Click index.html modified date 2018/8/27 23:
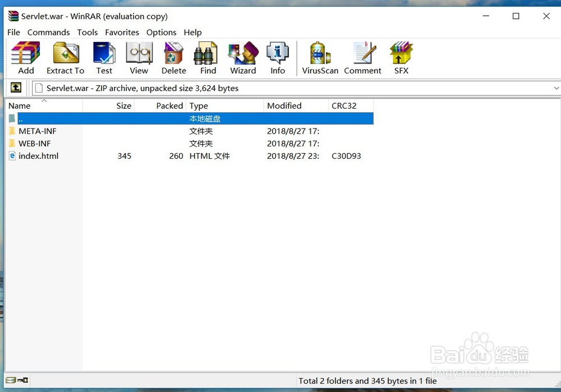 pos(293,156)
